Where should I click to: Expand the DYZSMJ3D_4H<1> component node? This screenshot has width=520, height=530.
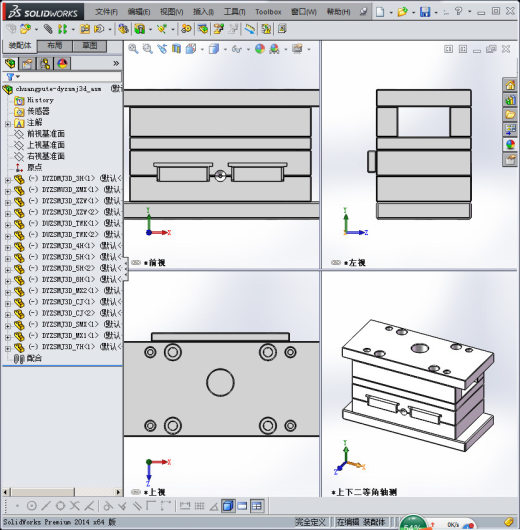click(x=8, y=247)
